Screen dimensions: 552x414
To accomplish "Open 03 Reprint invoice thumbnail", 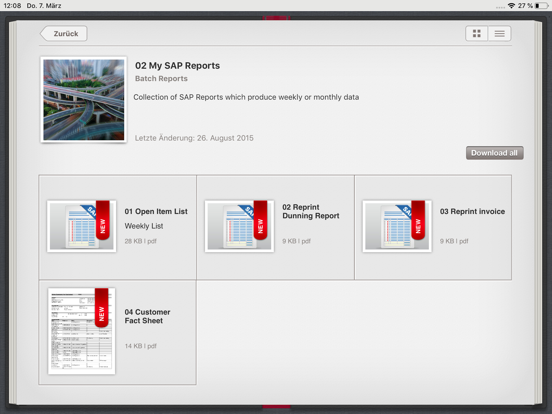I will (x=397, y=226).
